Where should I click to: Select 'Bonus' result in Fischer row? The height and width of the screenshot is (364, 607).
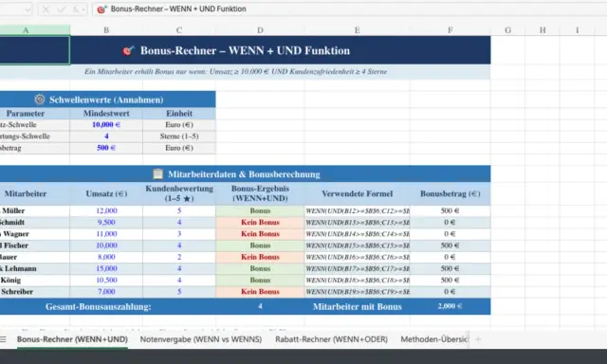tap(260, 246)
